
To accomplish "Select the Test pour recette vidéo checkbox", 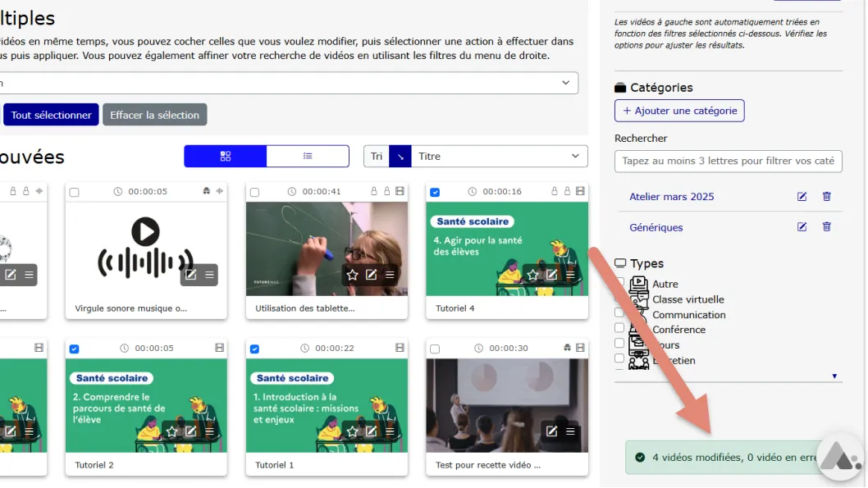I will 435,349.
